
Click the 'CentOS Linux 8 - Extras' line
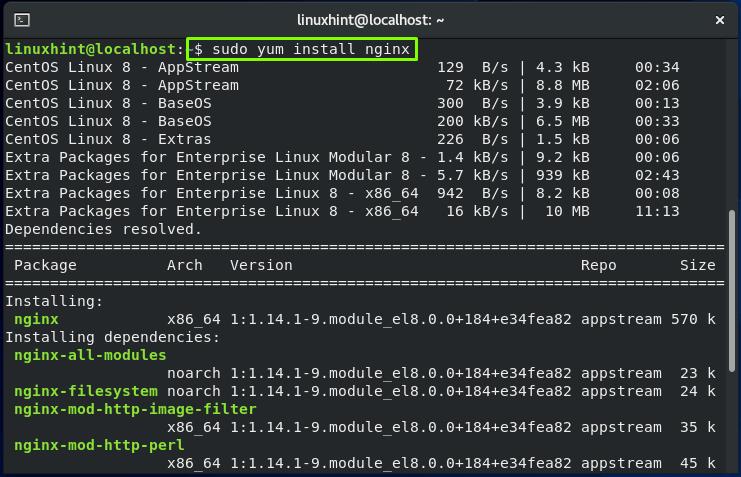(108, 139)
